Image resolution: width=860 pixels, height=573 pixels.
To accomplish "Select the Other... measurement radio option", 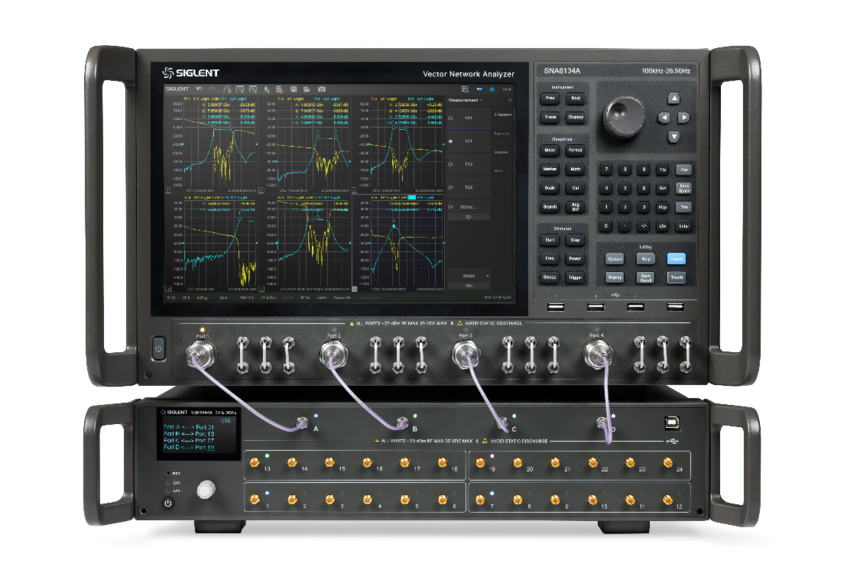I will 451,207.
